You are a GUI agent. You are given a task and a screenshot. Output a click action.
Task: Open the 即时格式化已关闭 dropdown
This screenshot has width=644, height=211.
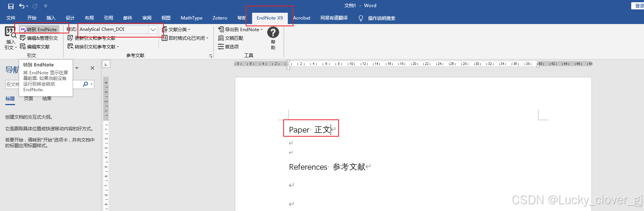[x=185, y=38]
